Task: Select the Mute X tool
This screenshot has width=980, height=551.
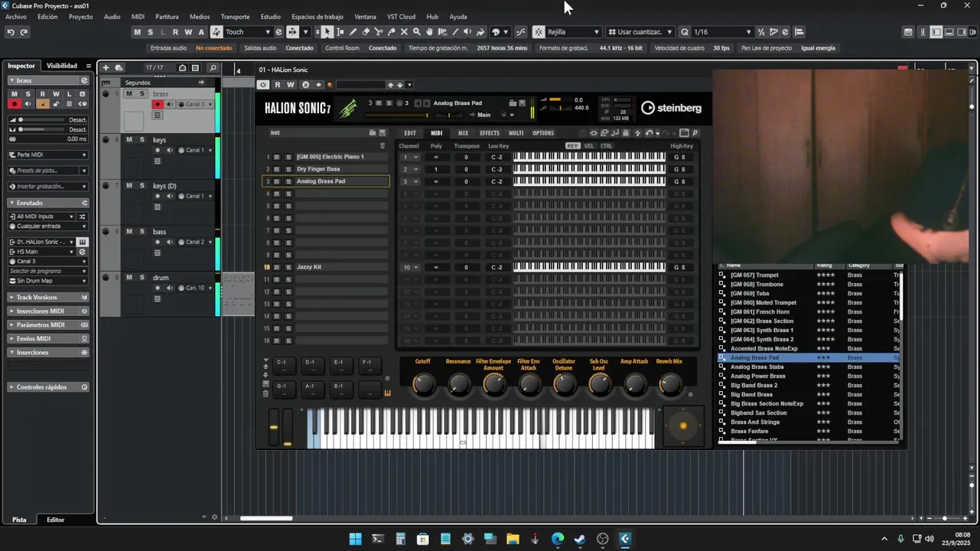Action: (x=404, y=32)
